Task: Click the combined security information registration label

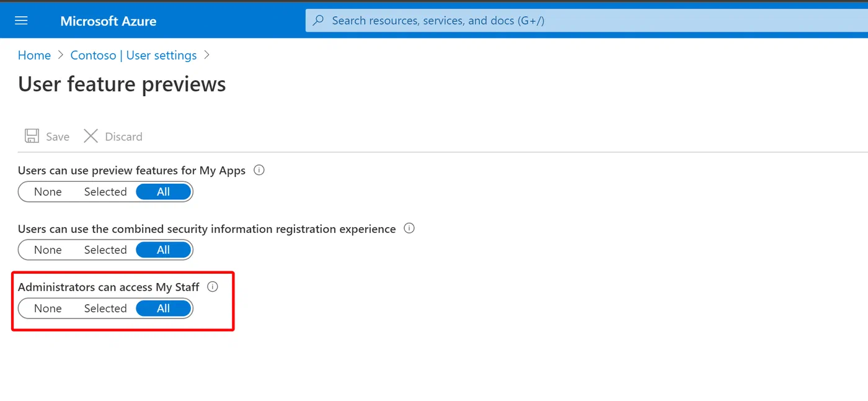Action: (207, 228)
